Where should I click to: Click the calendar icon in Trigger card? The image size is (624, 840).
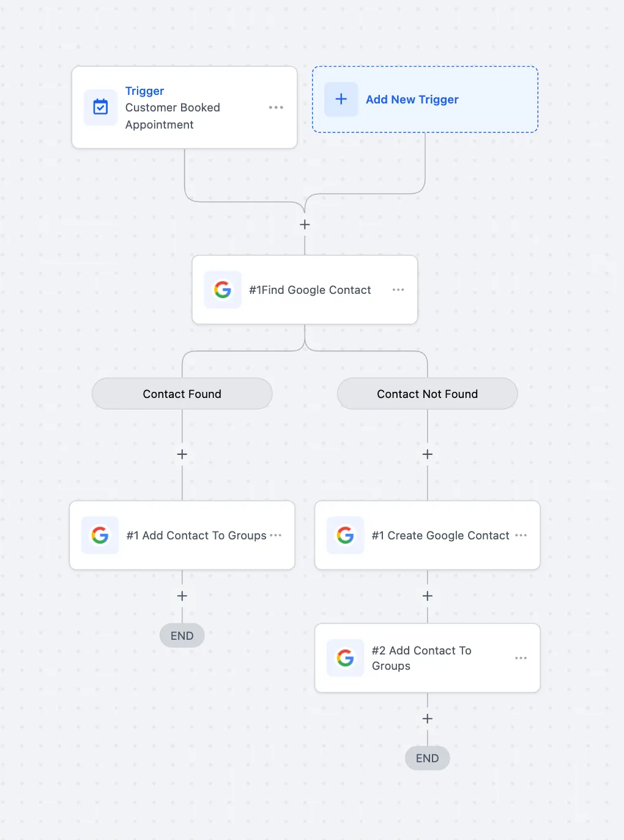click(100, 107)
